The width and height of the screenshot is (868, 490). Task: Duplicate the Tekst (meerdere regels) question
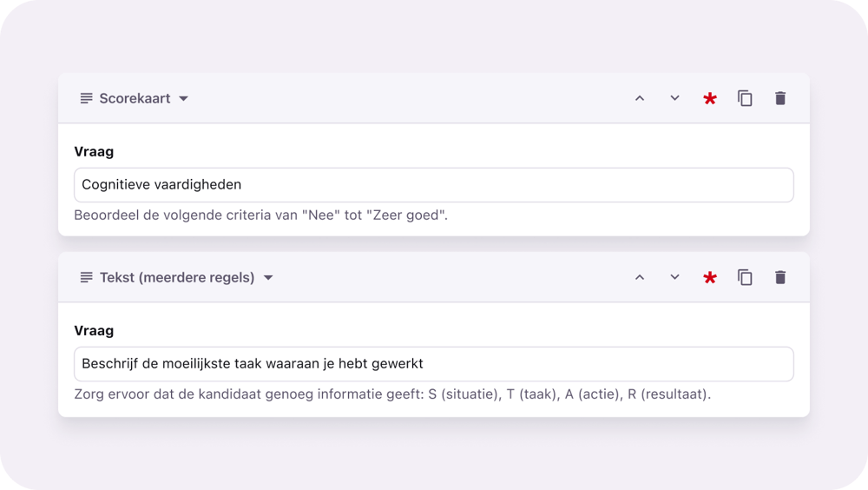point(745,277)
